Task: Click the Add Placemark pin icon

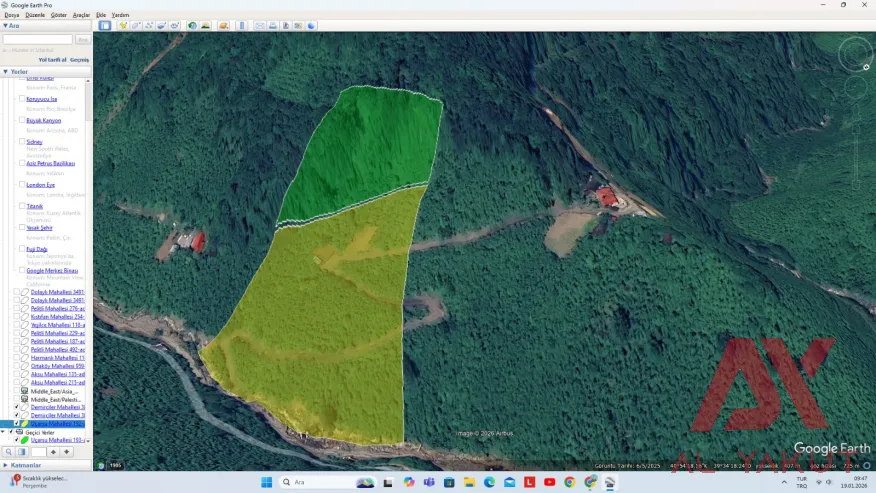Action: point(123,25)
